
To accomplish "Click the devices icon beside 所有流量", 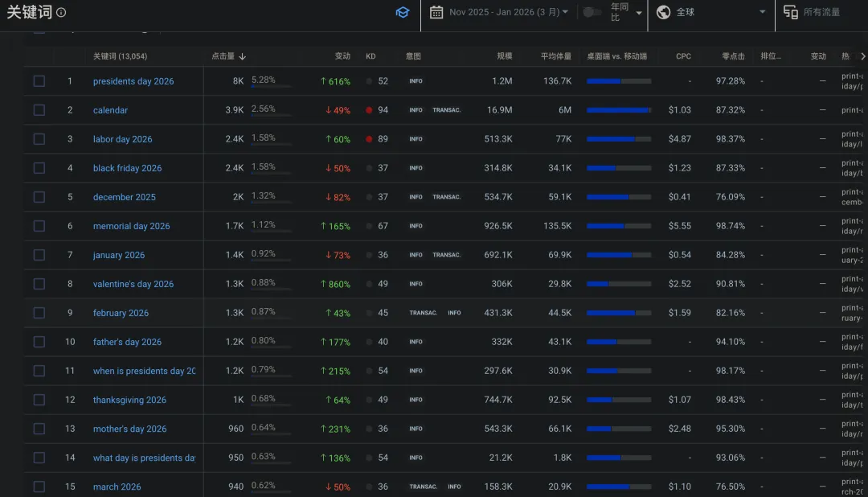I will (791, 12).
